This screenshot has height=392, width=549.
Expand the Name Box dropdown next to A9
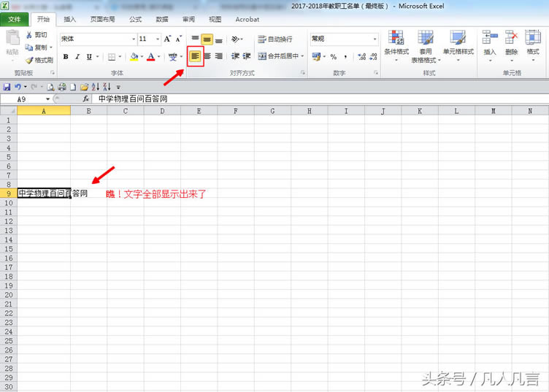coord(48,99)
